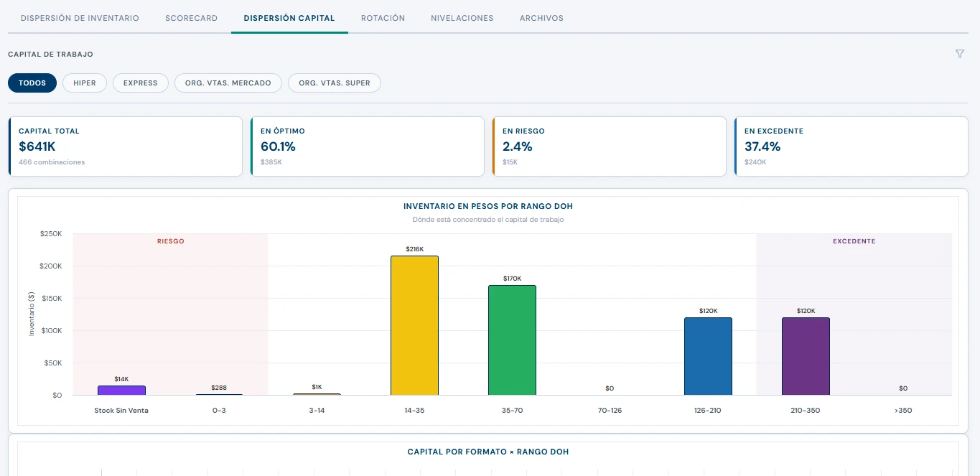Click the $14K bar value label
This screenshot has height=476, width=980.
(x=121, y=379)
